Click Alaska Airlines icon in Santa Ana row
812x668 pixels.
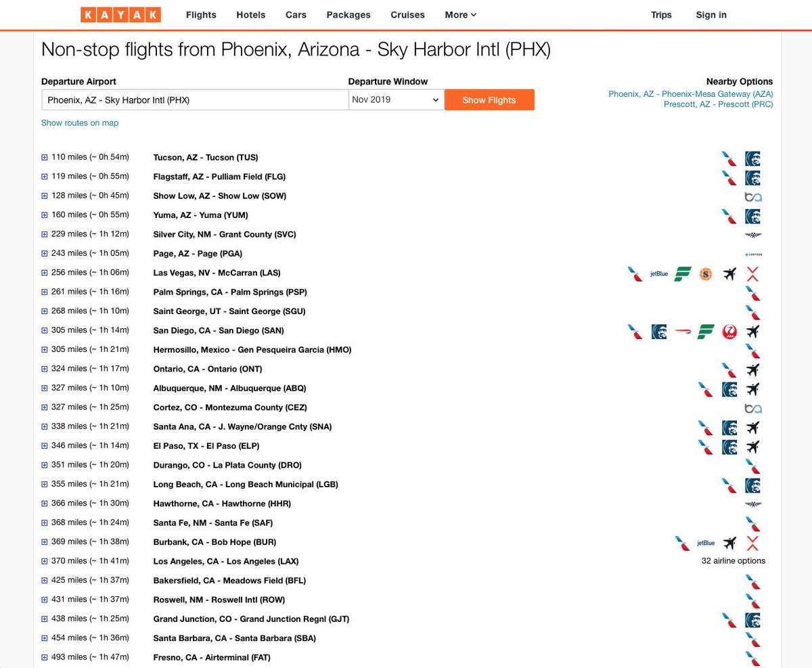pos(729,428)
